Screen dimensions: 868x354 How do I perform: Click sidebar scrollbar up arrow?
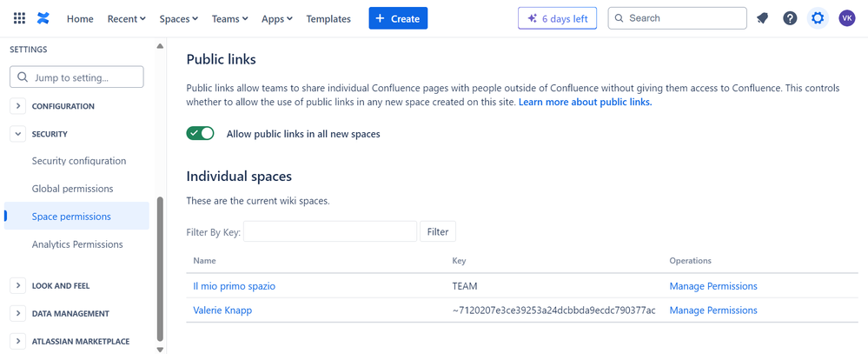(160, 46)
